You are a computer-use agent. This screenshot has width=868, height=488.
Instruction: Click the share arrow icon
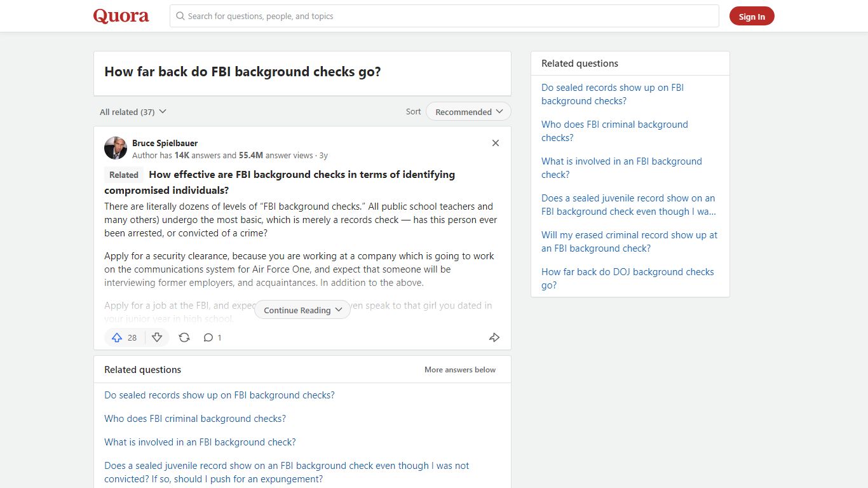[x=494, y=337]
